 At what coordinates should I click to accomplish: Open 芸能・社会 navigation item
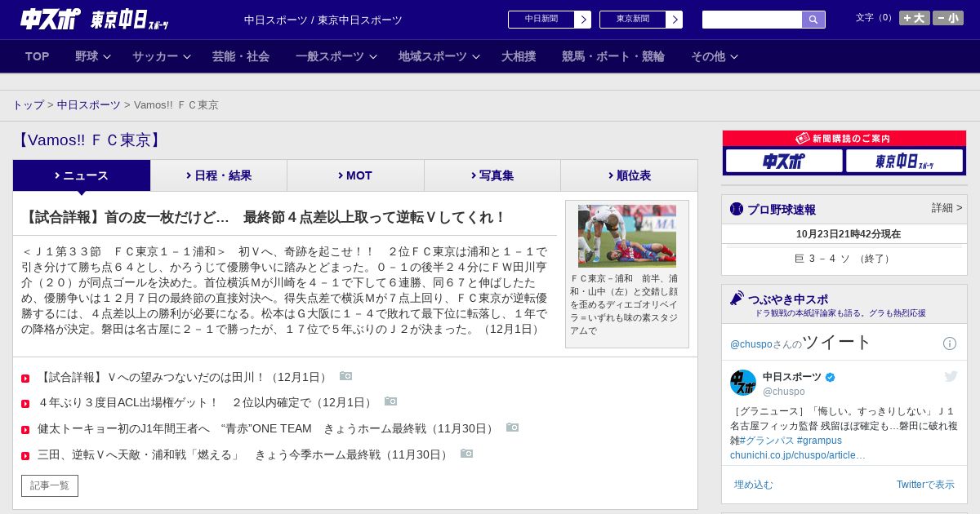click(x=241, y=56)
